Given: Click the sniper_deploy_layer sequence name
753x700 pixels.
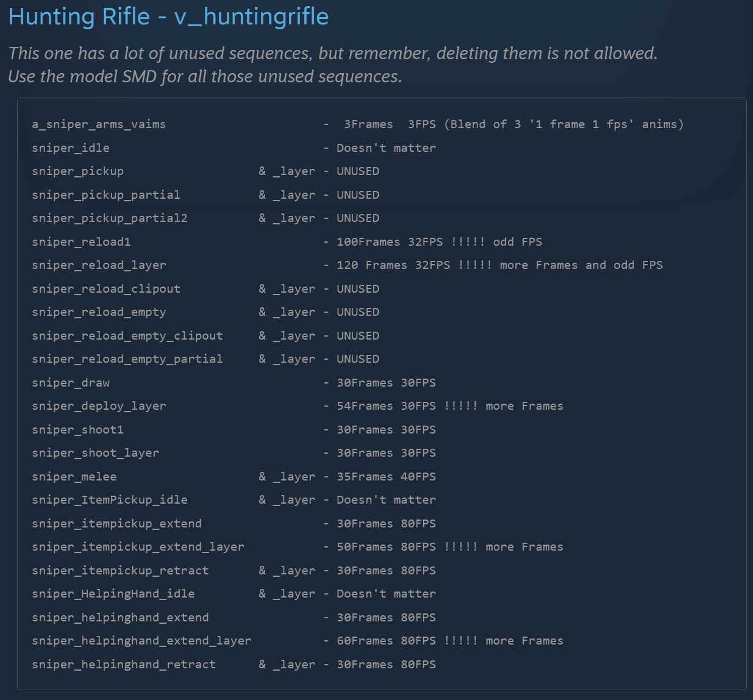Looking at the screenshot, I should (x=99, y=406).
